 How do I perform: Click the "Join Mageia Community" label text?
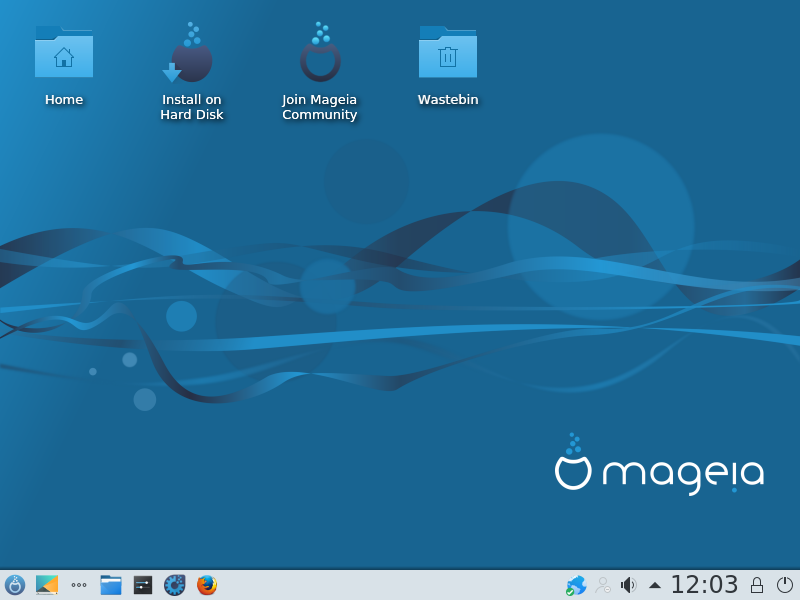pos(320,107)
